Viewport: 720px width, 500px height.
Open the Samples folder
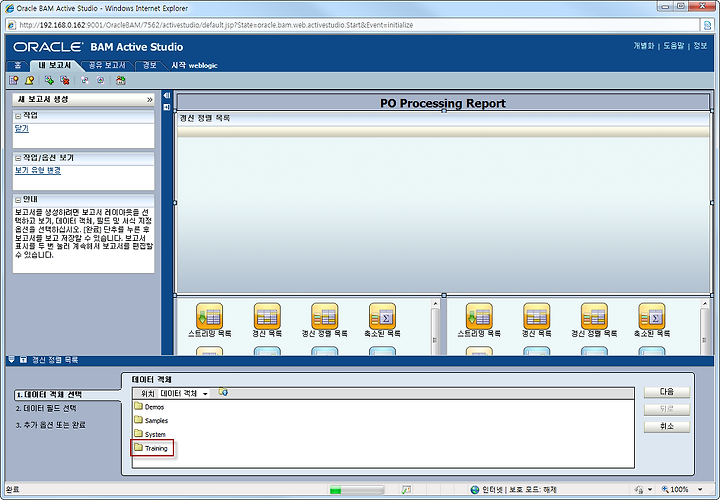point(151,420)
